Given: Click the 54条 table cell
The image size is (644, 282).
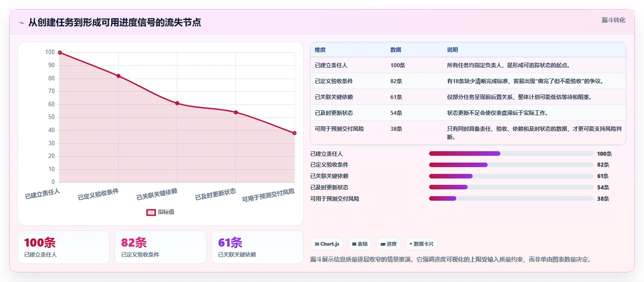Looking at the screenshot, I should pos(414,113).
